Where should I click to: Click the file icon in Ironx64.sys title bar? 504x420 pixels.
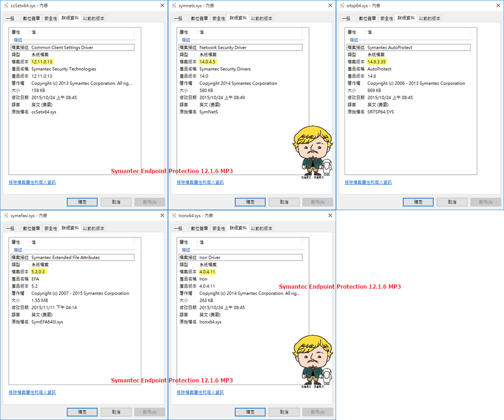coord(174,216)
